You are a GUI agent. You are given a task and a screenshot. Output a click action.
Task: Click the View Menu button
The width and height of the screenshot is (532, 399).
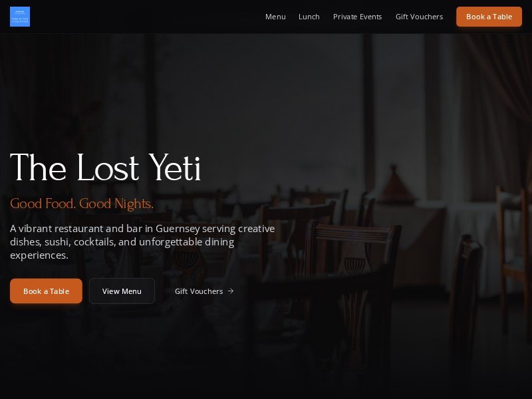pos(122,291)
